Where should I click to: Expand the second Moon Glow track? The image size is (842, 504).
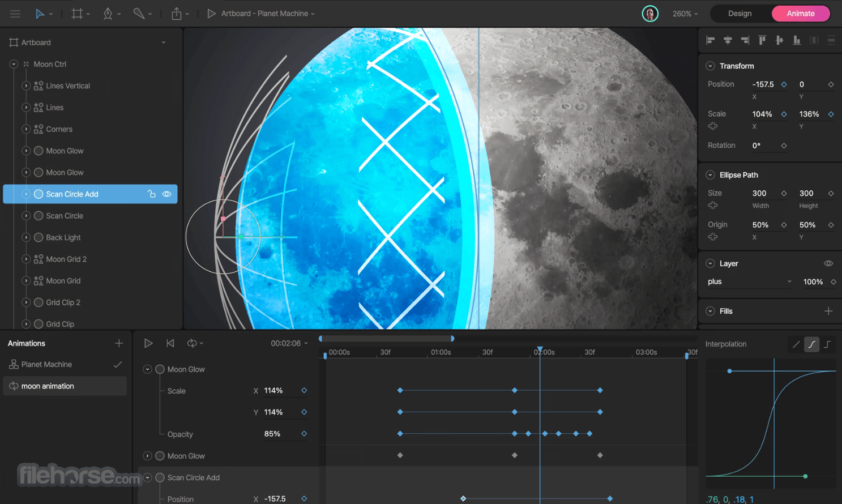click(x=147, y=456)
